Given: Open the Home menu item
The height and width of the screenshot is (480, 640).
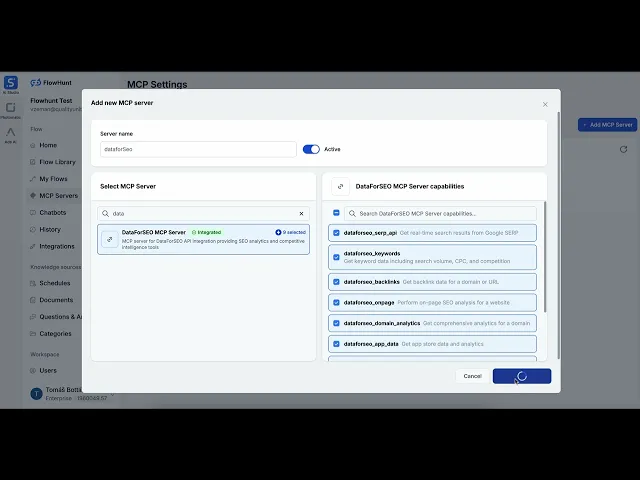Looking at the screenshot, I should [x=48, y=145].
